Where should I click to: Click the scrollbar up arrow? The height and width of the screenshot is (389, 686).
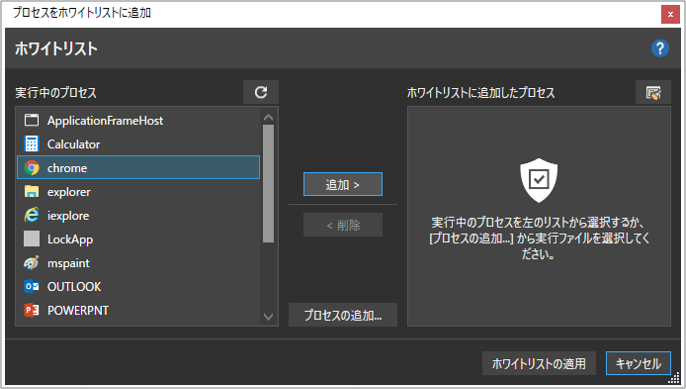coord(268,117)
